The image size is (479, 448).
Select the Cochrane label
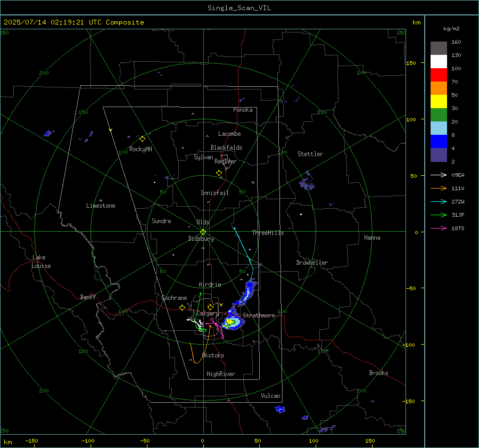coord(174,298)
